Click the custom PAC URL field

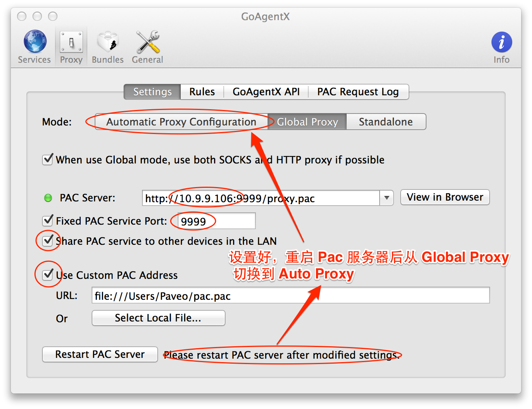coord(291,296)
